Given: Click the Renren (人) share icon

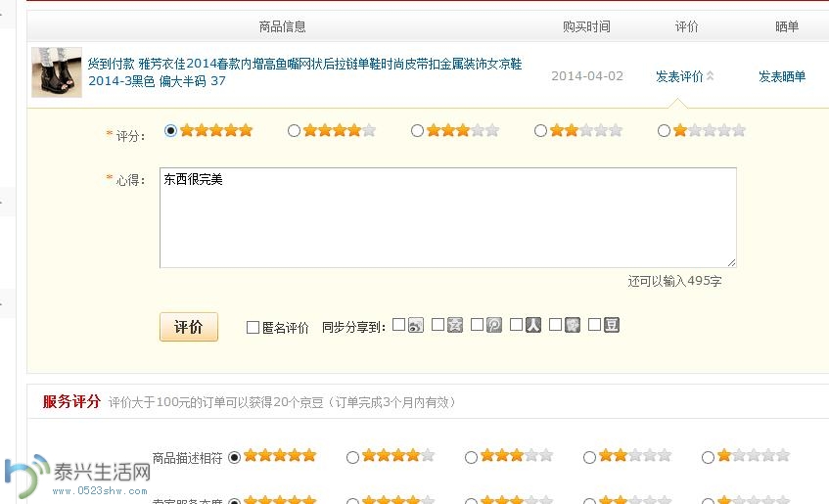Looking at the screenshot, I should pos(533,326).
